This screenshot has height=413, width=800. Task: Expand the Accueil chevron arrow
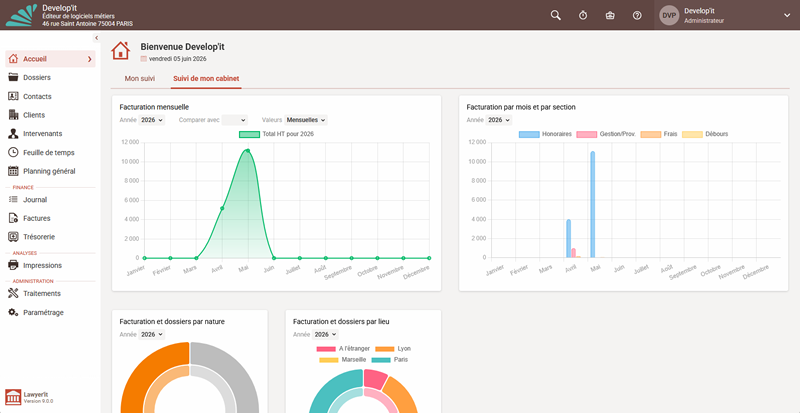point(90,59)
